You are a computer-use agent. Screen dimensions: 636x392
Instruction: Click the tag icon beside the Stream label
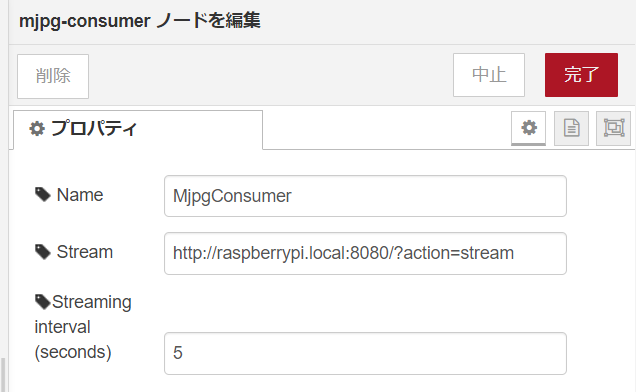click(43, 252)
